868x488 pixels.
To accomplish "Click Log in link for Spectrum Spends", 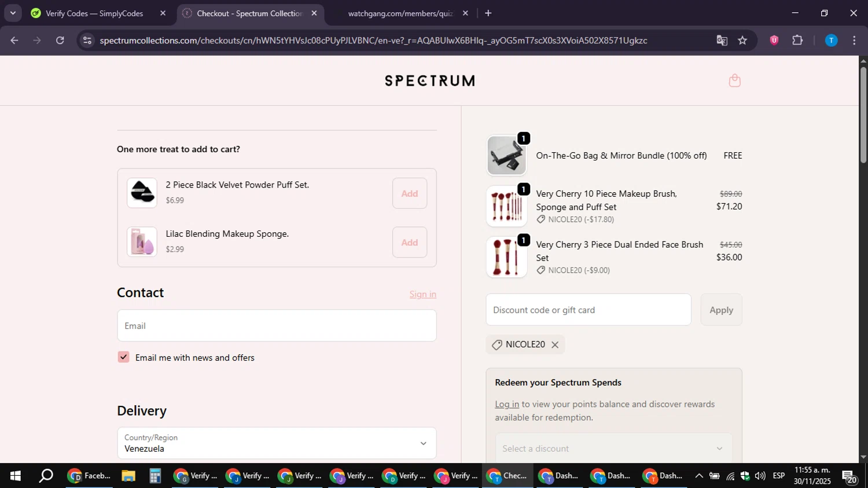I will pos(507,404).
